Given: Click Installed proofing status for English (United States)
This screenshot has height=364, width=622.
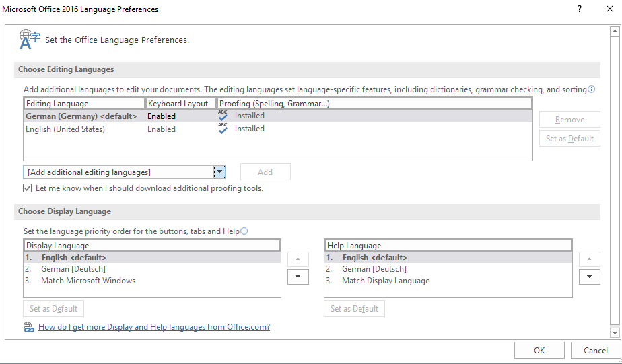Looking at the screenshot, I should [250, 129].
